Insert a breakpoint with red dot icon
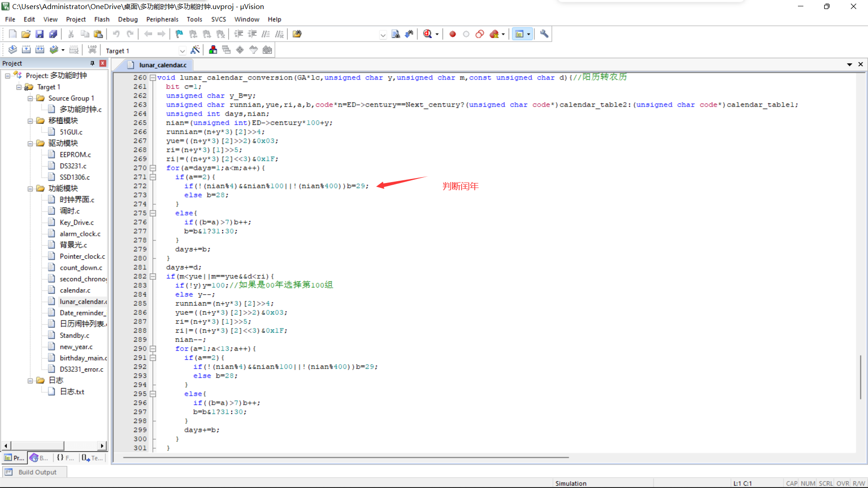The width and height of the screenshot is (868, 488). point(453,34)
